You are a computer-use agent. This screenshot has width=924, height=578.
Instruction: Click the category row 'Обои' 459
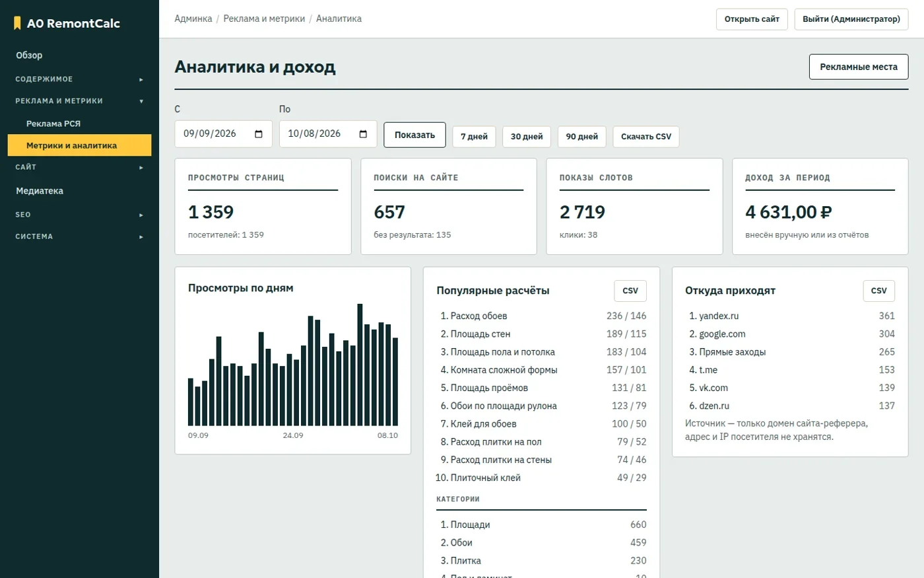pos(541,542)
